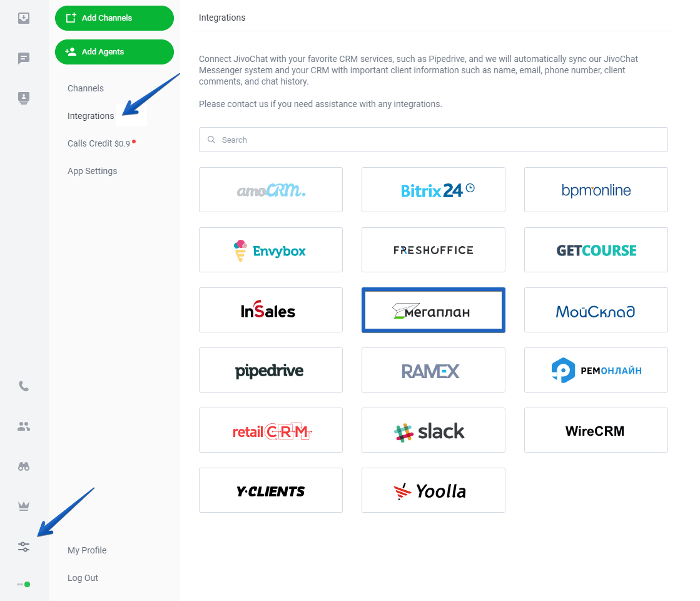Select Channels in the settings menu
700x601 pixels.
86,88
